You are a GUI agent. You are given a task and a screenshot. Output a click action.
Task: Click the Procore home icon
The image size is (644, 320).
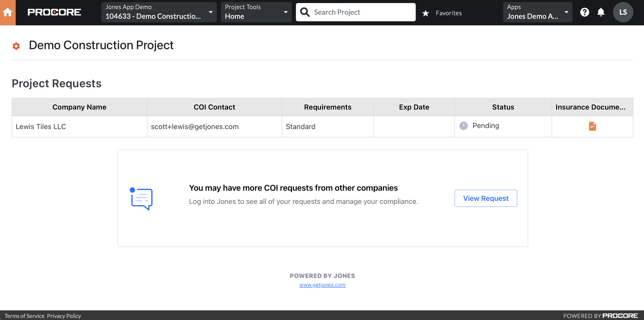pyautogui.click(x=8, y=12)
